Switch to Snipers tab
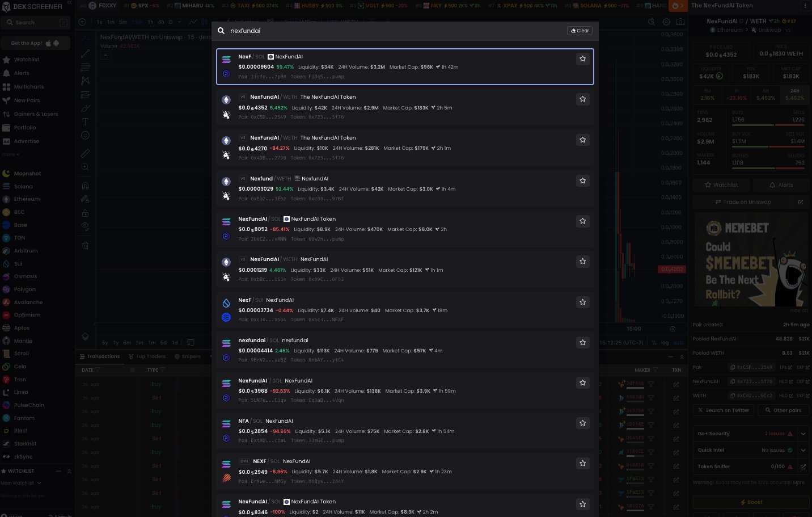Screen dimensions: 812x517 188,356
